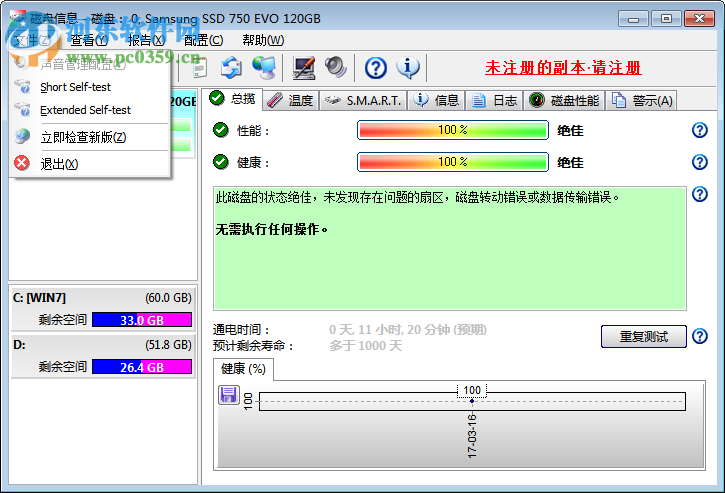Click the disk icon beside Extended Self-test
The height and width of the screenshot is (493, 725).
point(22,110)
